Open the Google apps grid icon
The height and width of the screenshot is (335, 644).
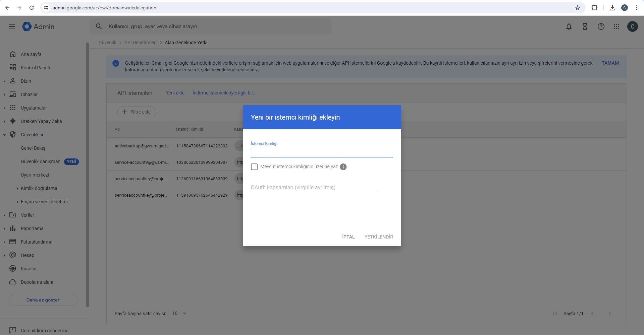[x=616, y=26]
